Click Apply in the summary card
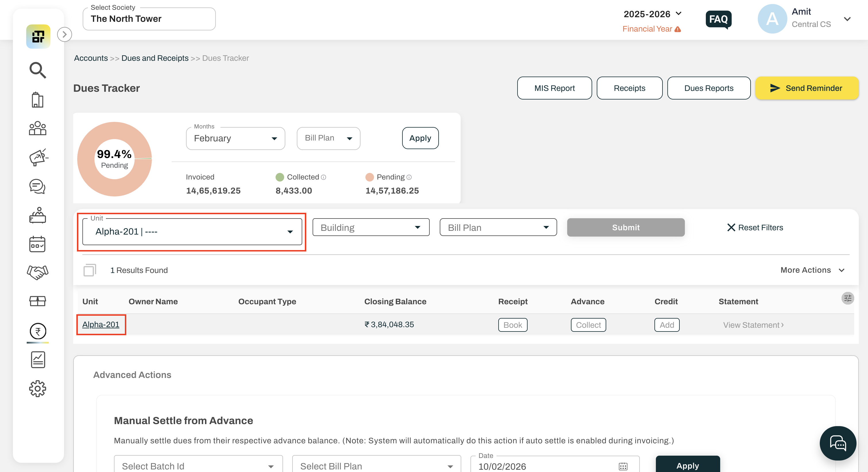Screen dimensions: 868x472 point(420,138)
